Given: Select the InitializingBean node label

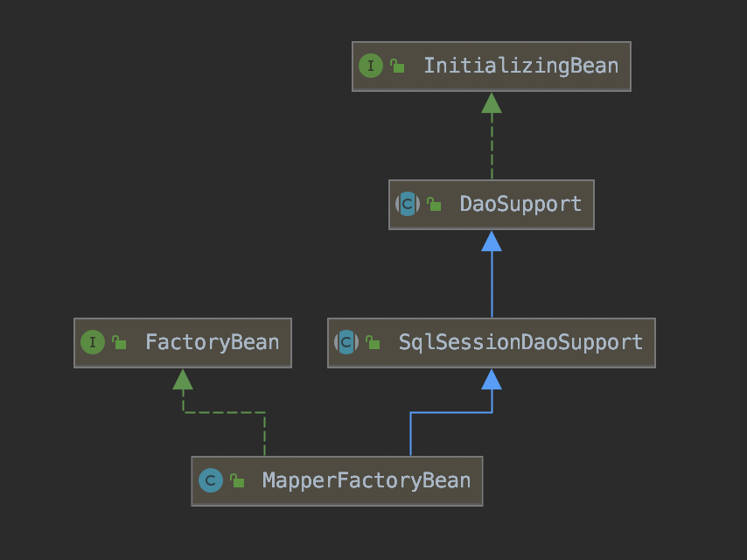Looking at the screenshot, I should tap(520, 66).
